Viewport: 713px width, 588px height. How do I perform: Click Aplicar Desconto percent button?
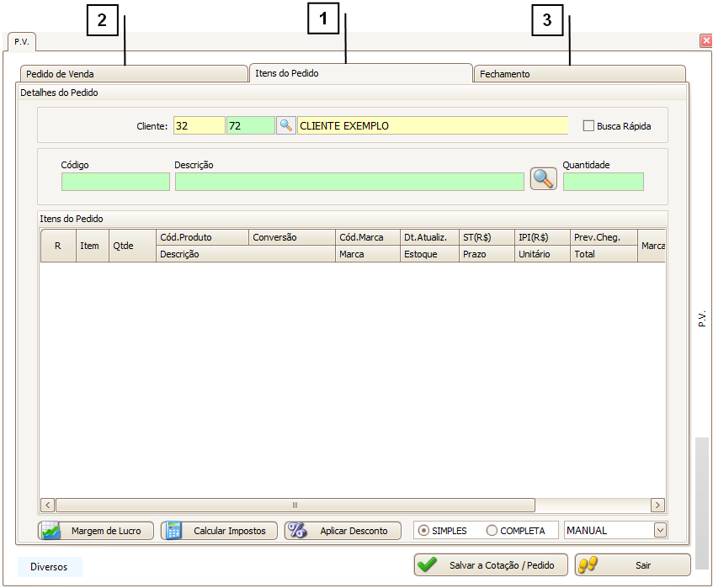342,531
